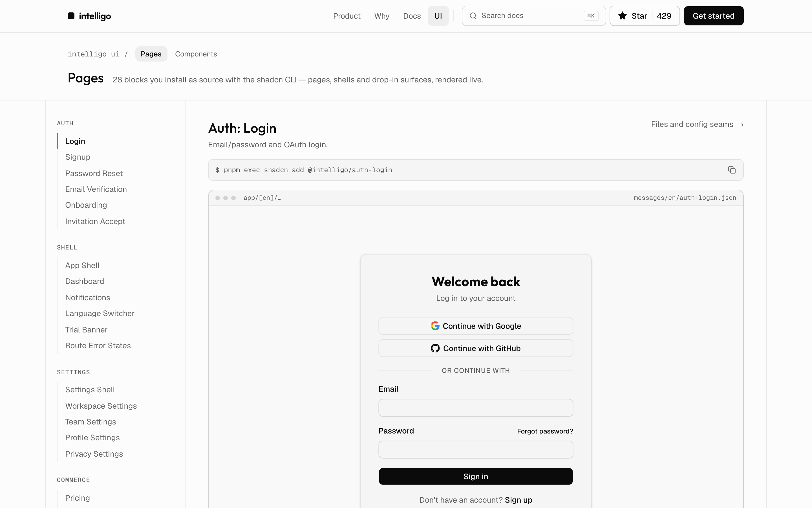Open Files and config seams link

697,124
